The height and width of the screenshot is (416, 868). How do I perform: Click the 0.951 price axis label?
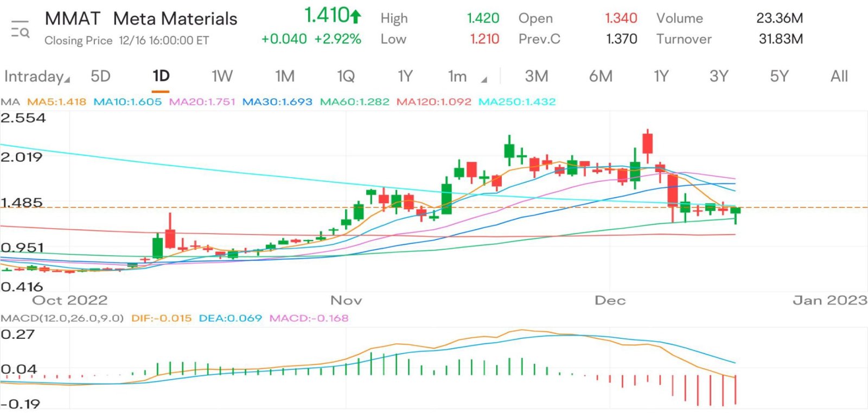pos(22,248)
